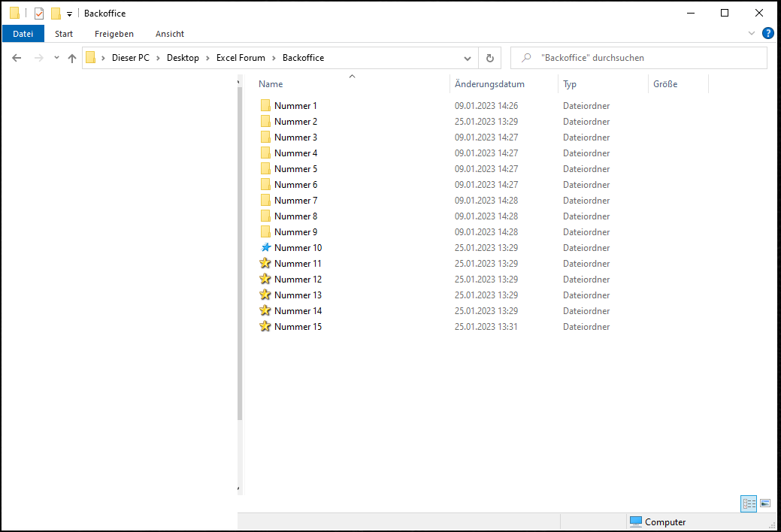
Task: Open address bar history dropdown chevron
Action: coord(467,58)
